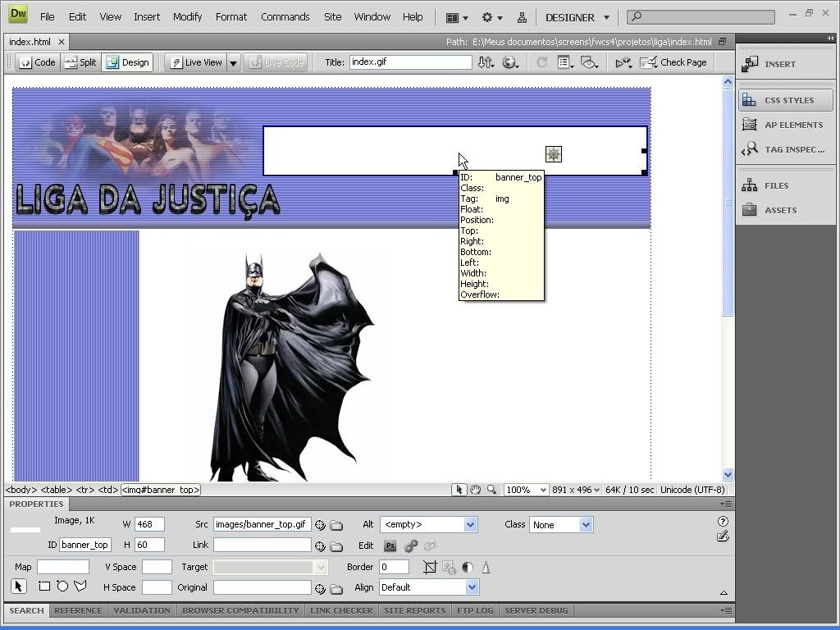The width and height of the screenshot is (840, 630).
Task: Open the Class None dropdown
Action: 586,525
